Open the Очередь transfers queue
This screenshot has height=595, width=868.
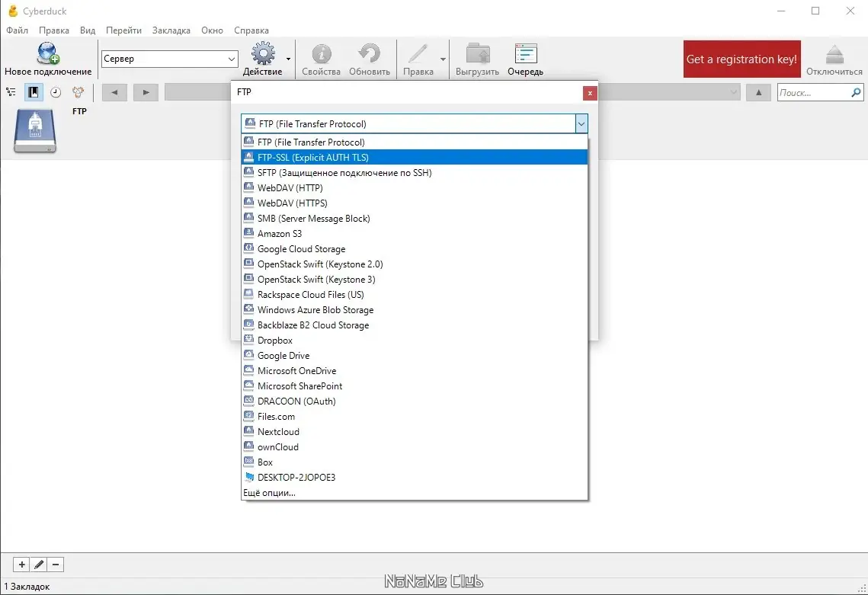tap(525, 59)
